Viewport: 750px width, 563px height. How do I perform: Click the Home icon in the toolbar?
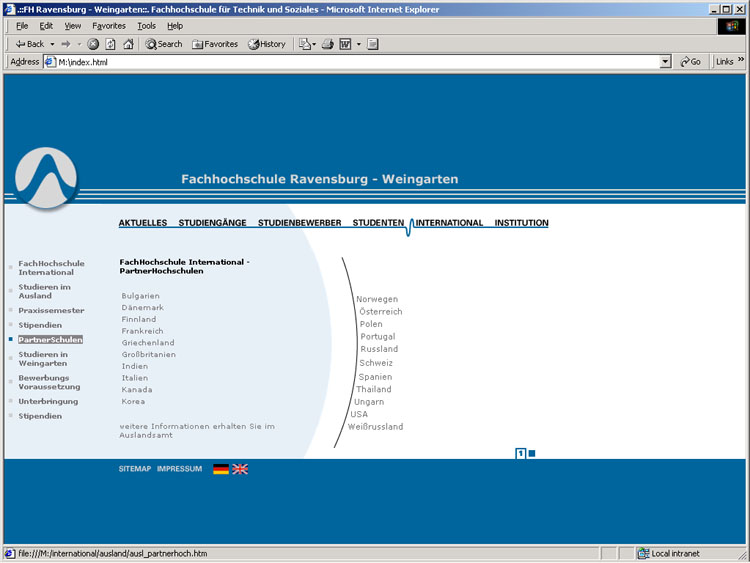pos(128,44)
